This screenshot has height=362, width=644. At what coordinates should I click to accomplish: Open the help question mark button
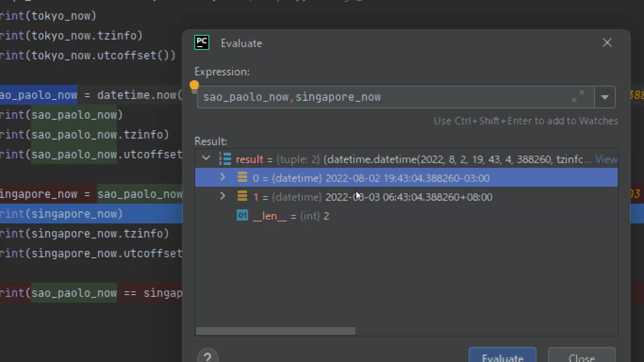(208, 357)
